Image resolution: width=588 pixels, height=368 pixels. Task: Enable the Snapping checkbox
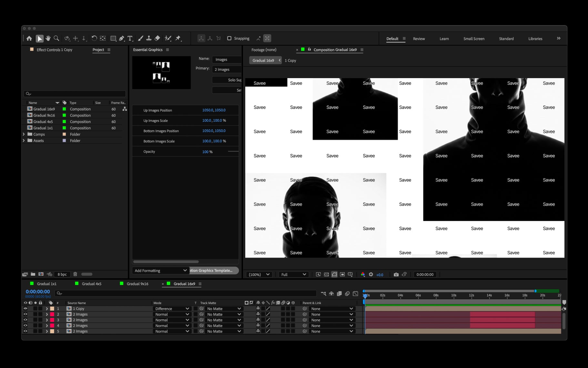229,38
